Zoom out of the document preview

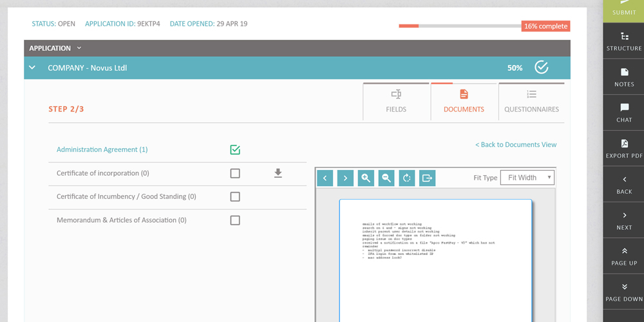(x=386, y=178)
